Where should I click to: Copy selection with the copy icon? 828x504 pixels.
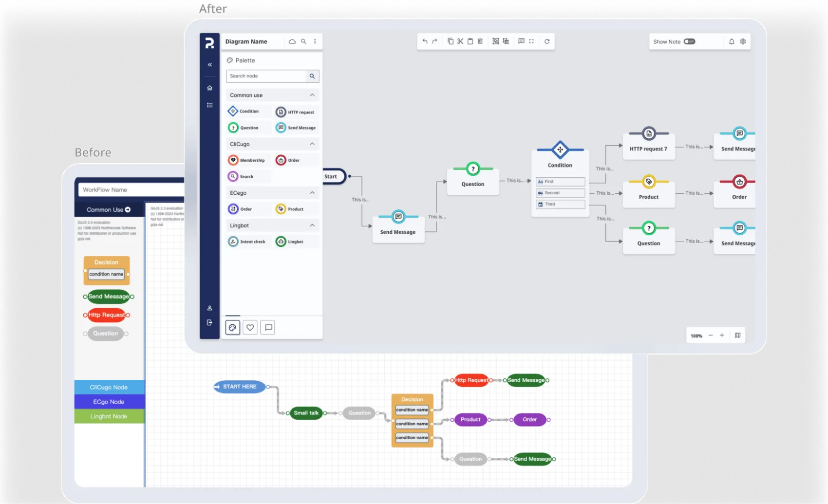[451, 41]
